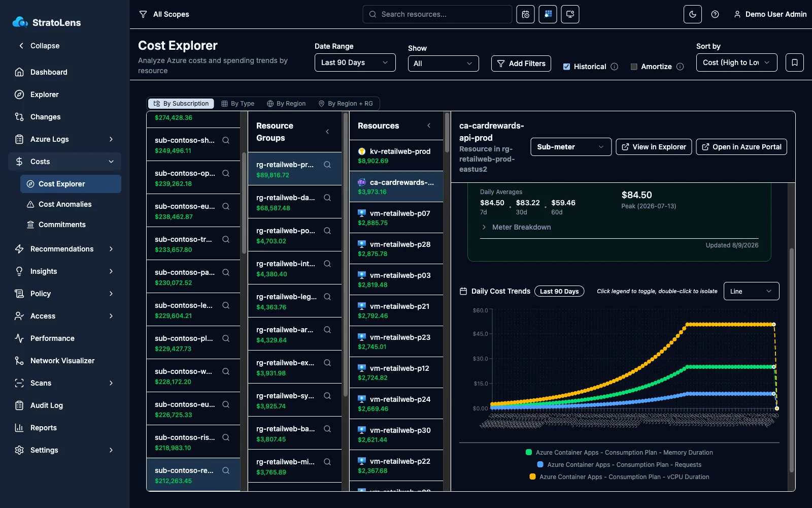Image resolution: width=812 pixels, height=508 pixels.
Task: Enable the Amortize checkbox
Action: (634, 67)
